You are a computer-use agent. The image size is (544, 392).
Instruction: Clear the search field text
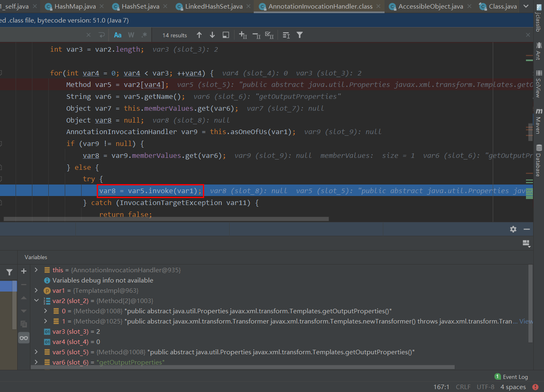89,35
